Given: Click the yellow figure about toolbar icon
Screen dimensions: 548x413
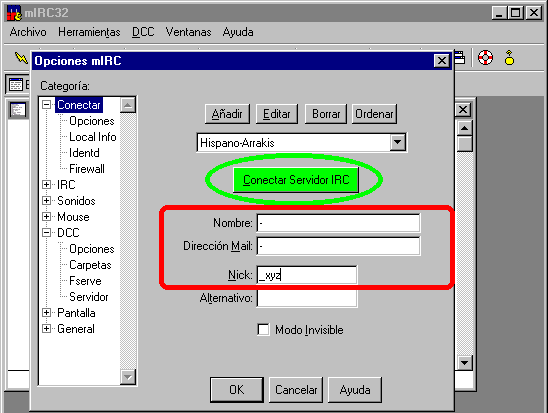Looking at the screenshot, I should (510, 58).
